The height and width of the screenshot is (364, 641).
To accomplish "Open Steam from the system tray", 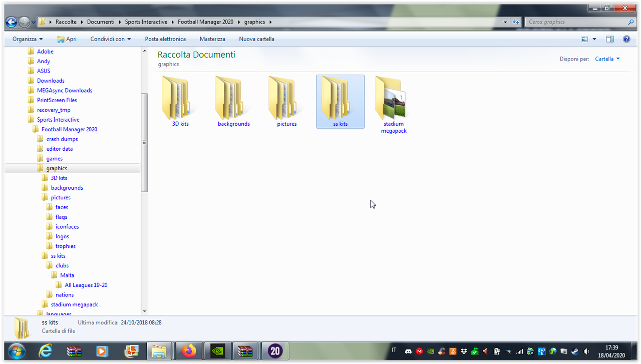I will point(574,351).
